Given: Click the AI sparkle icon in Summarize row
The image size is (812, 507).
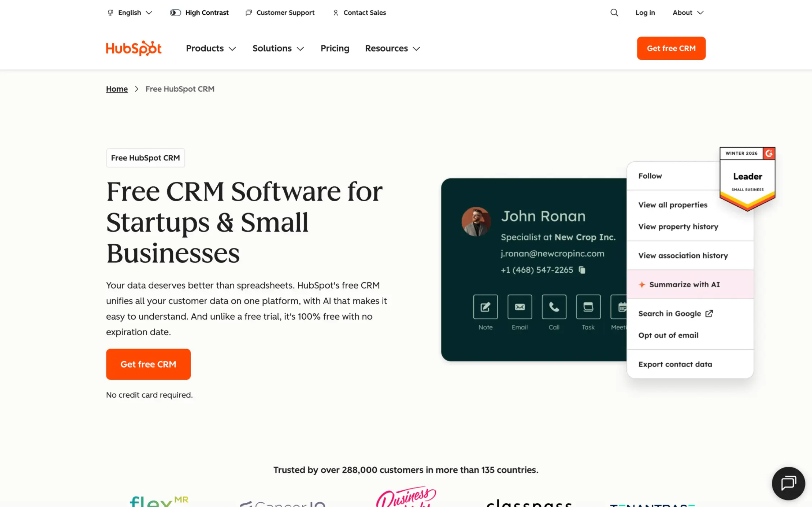Looking at the screenshot, I should 642,284.
